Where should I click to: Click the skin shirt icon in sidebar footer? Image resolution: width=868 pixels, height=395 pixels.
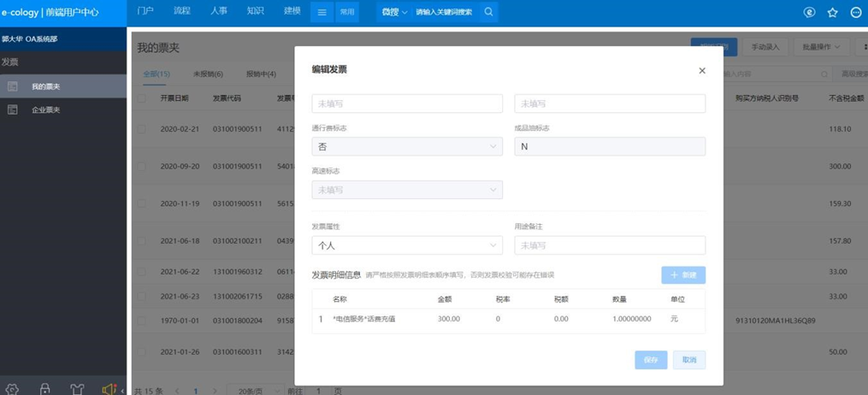(x=77, y=389)
